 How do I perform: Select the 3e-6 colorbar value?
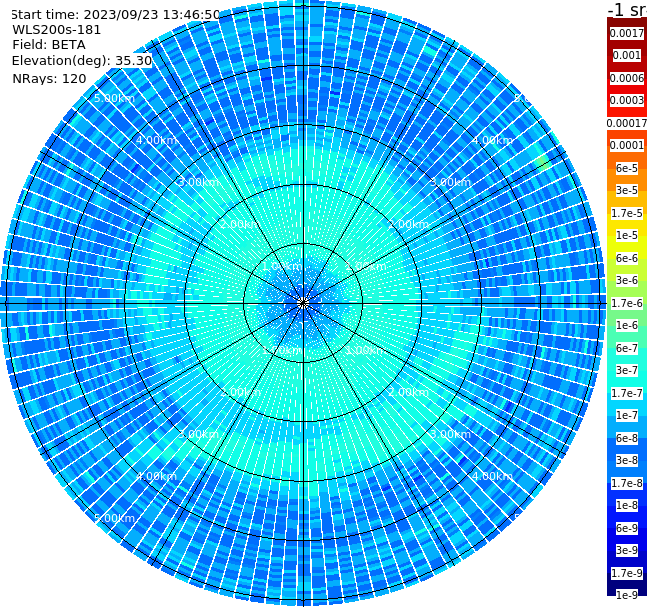point(627,280)
